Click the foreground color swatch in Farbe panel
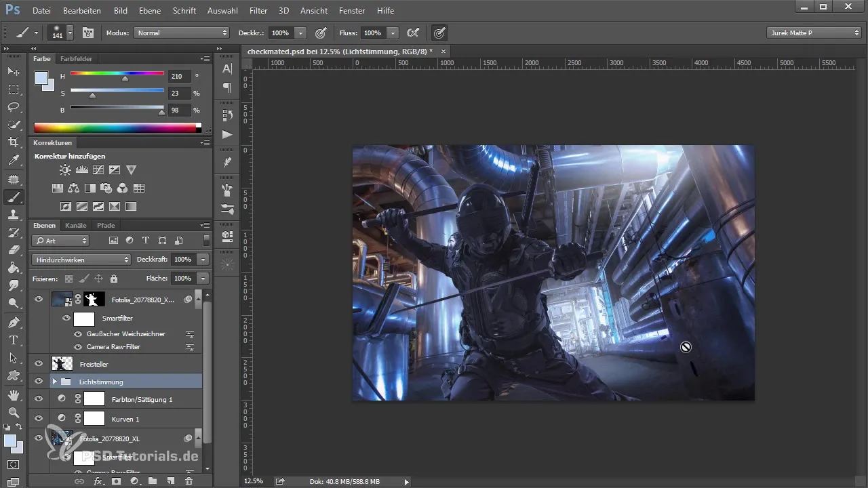This screenshot has height=488, width=868. click(x=41, y=77)
